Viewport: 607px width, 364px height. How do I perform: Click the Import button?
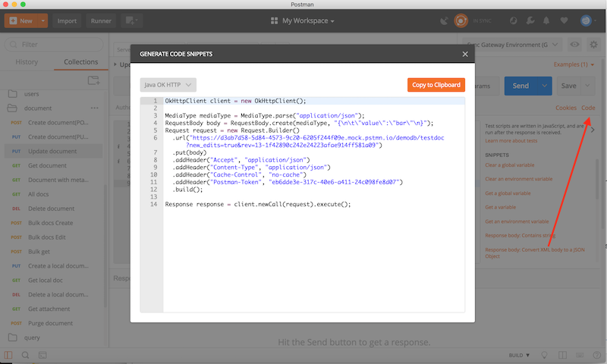67,21
